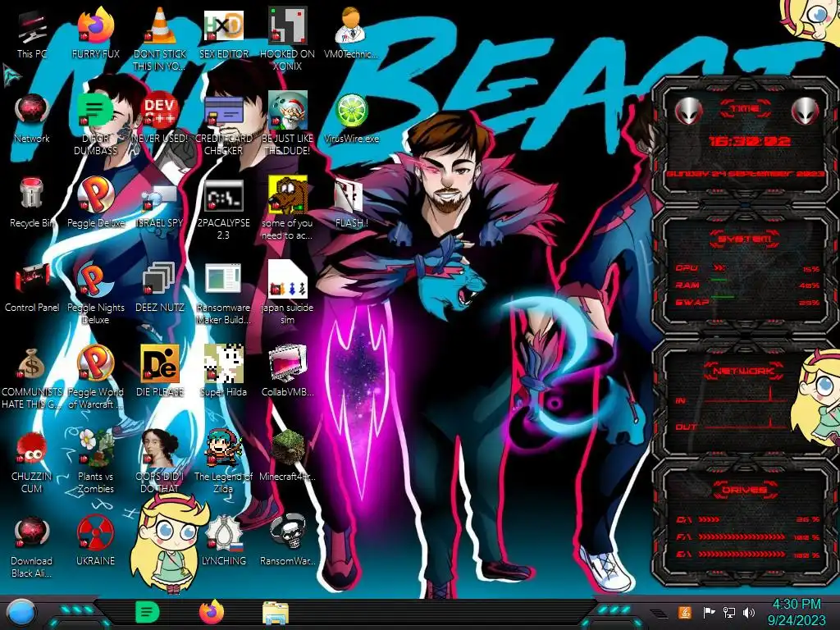Click the TIME header in the widget
The width and height of the screenshot is (840, 630).
(745, 109)
